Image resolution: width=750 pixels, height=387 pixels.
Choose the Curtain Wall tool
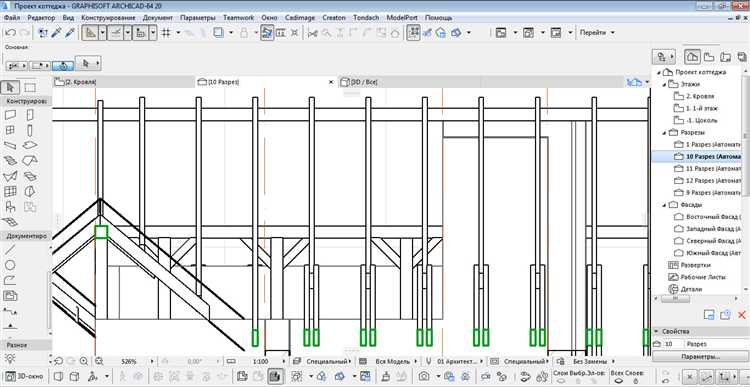10,191
